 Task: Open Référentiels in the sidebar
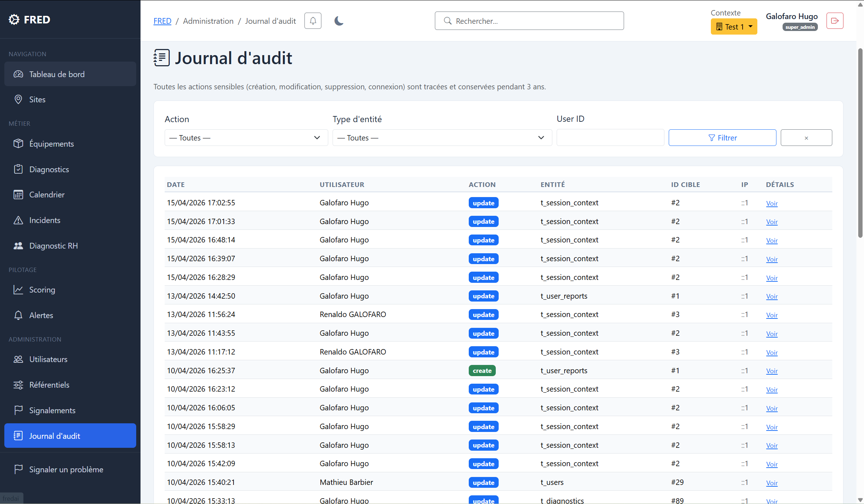point(49,385)
